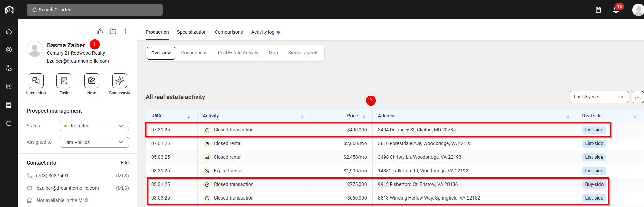Click email bzaiber@dreamhome-llc.com under agent name
Image resolution: width=644 pixels, height=207 pixels.
click(x=78, y=61)
